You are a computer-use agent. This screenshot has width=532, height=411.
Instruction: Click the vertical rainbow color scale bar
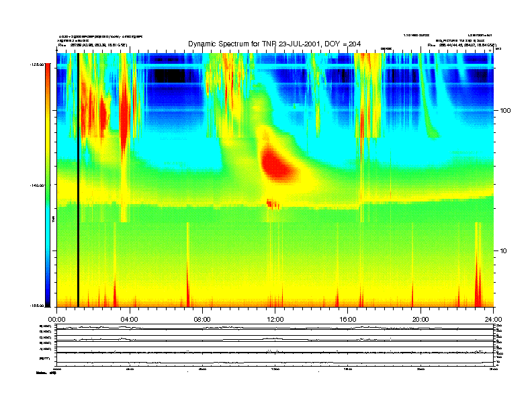click(x=48, y=185)
